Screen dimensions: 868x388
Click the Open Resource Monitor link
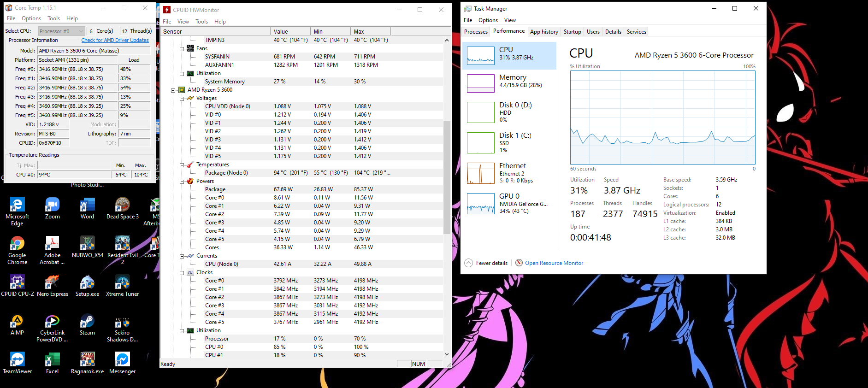click(554, 263)
